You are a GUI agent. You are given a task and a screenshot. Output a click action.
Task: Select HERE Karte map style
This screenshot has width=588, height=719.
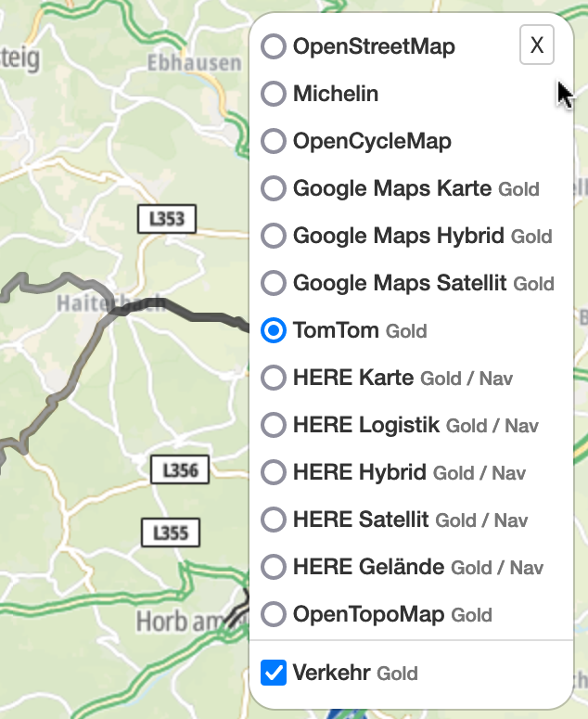point(274,378)
